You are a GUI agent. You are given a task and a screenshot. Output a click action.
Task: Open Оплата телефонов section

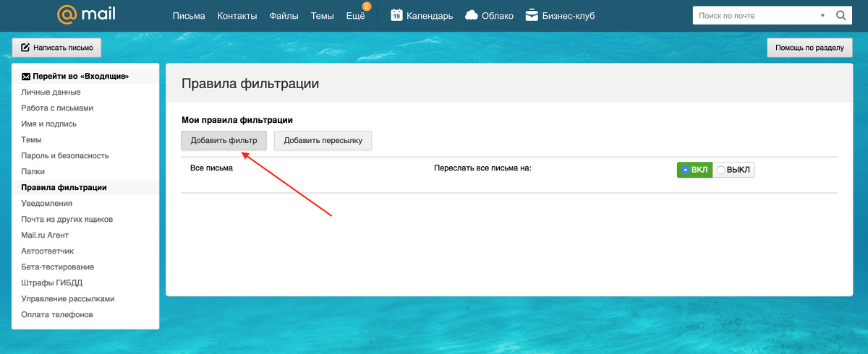pos(57,314)
